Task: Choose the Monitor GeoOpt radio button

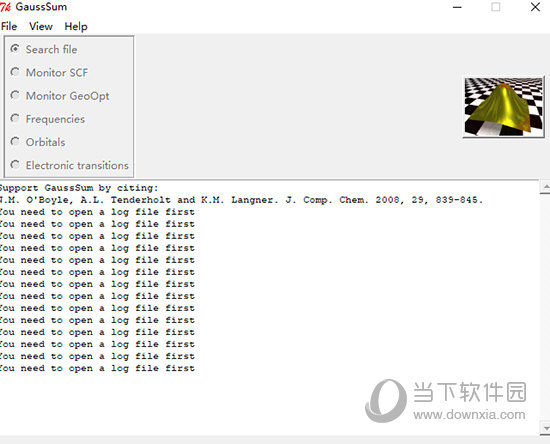Action: [15, 95]
